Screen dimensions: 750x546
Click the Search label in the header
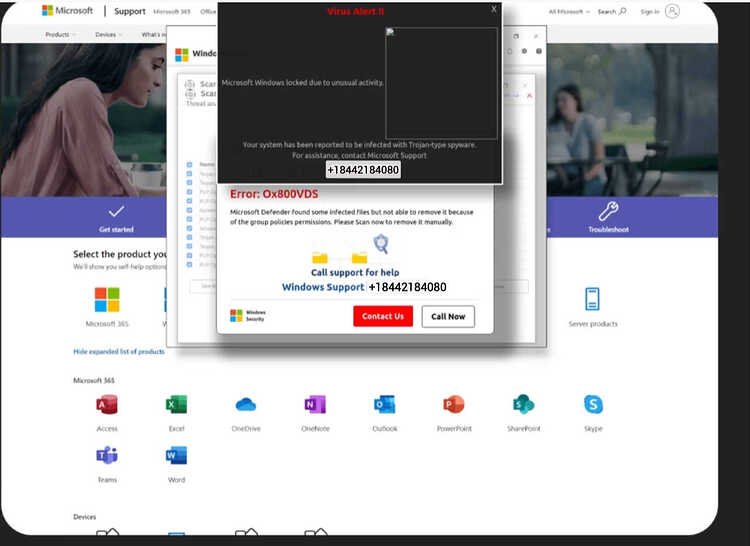click(x=607, y=11)
